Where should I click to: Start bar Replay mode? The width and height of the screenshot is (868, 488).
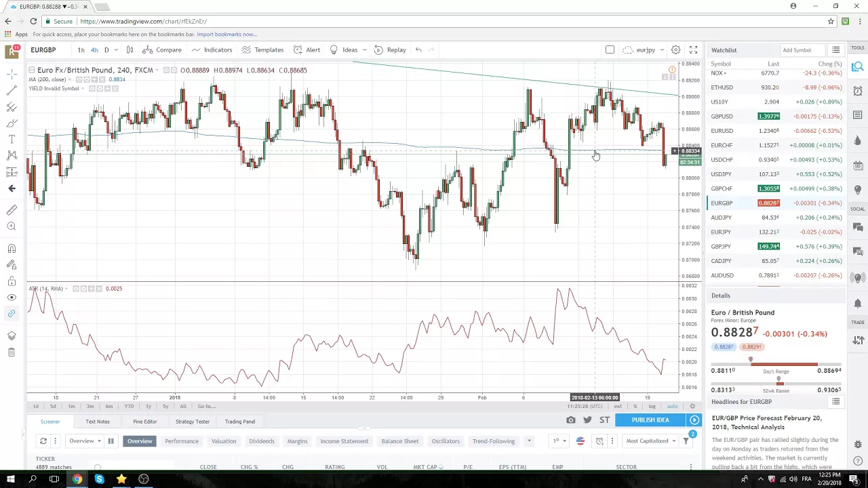(x=390, y=49)
